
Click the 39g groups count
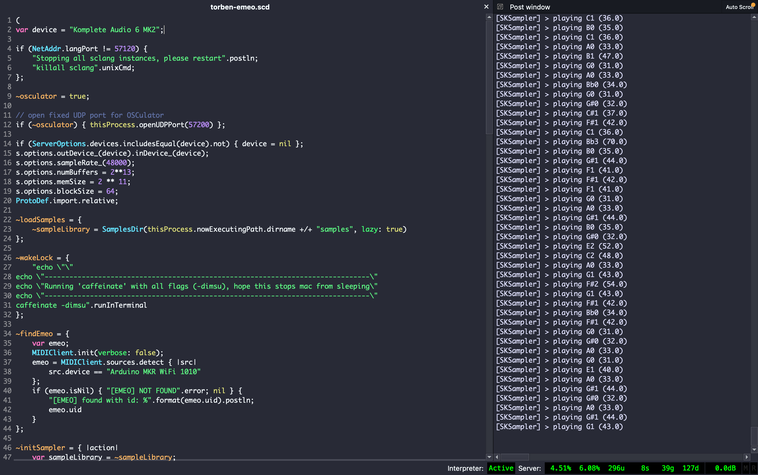click(667, 467)
